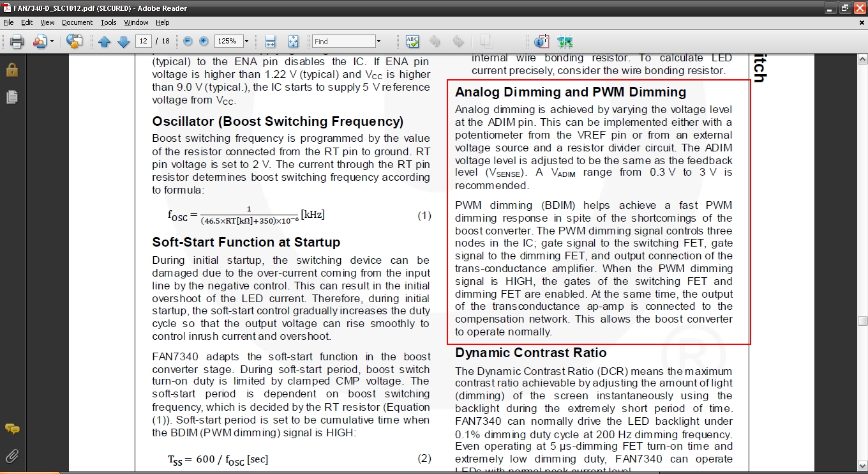
Task: Expand the zoom level 125% dropdown
Action: 246,42
